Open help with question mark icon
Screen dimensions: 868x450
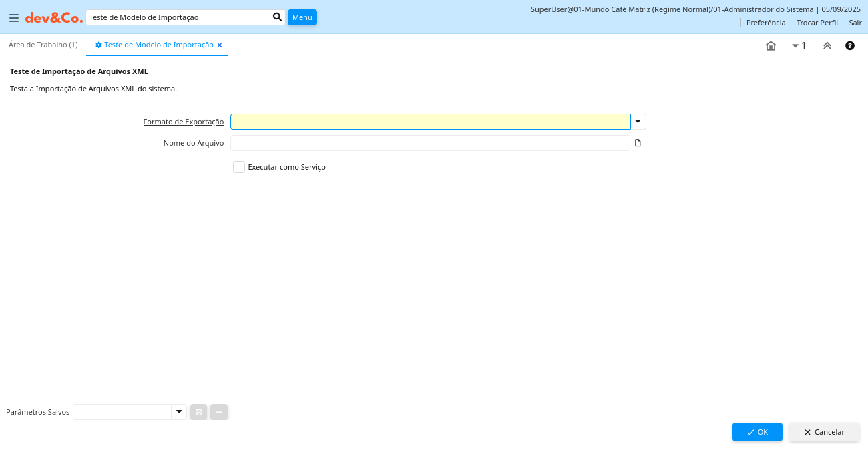pyautogui.click(x=849, y=46)
